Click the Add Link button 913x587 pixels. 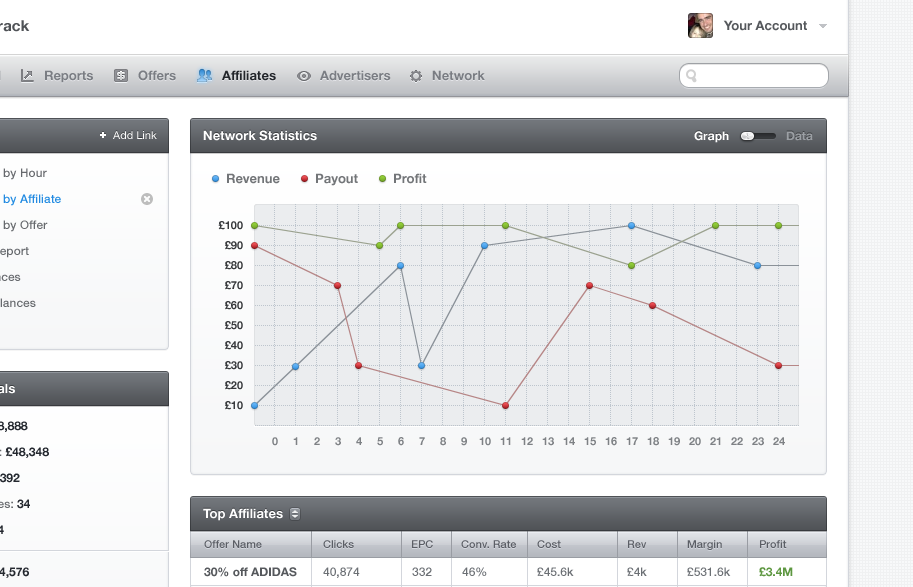128,135
